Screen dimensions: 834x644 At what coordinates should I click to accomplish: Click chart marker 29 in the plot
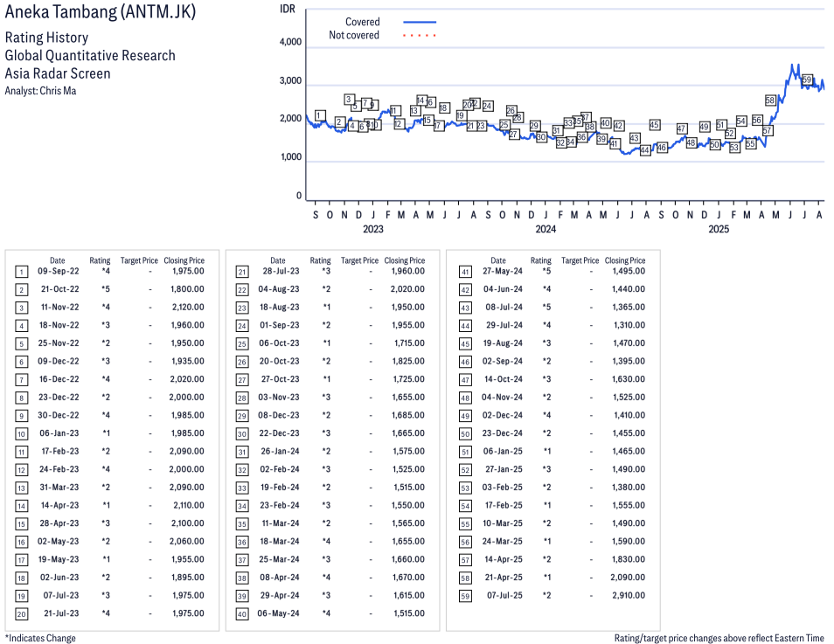pos(534,126)
